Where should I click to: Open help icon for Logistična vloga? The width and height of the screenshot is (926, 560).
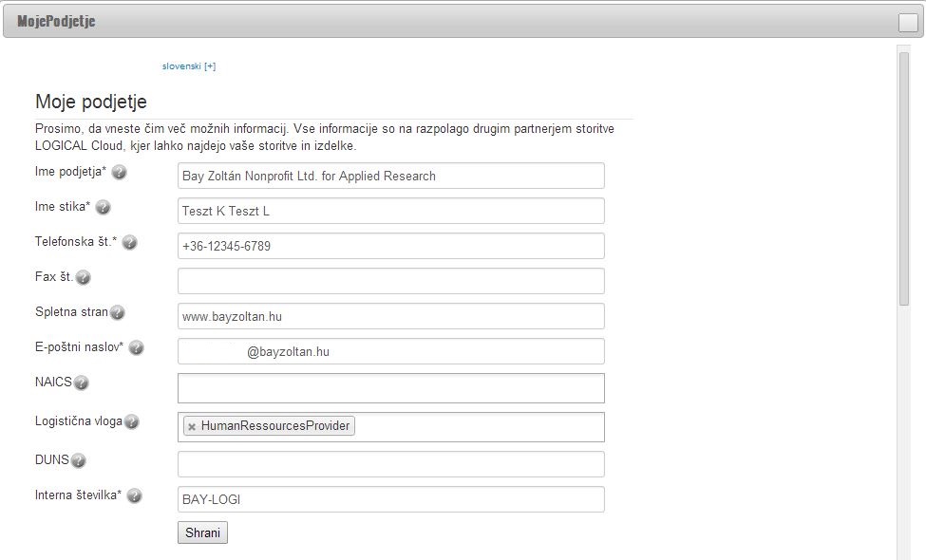(x=132, y=421)
